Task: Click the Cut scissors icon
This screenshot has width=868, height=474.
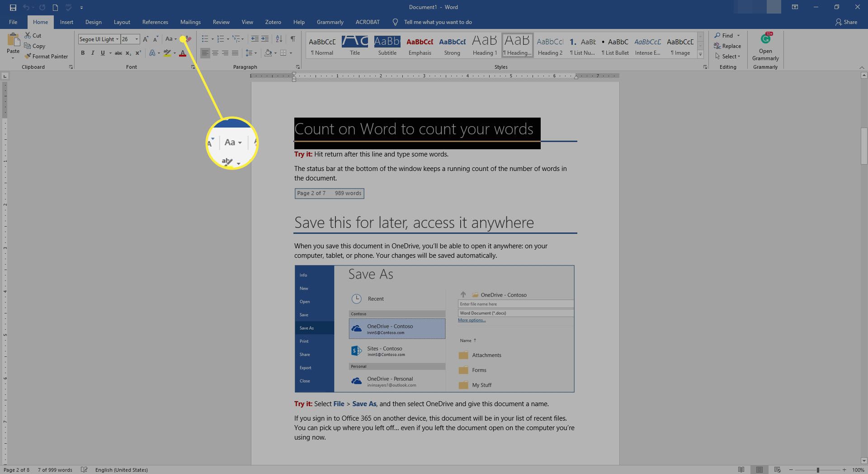Action: (28, 35)
